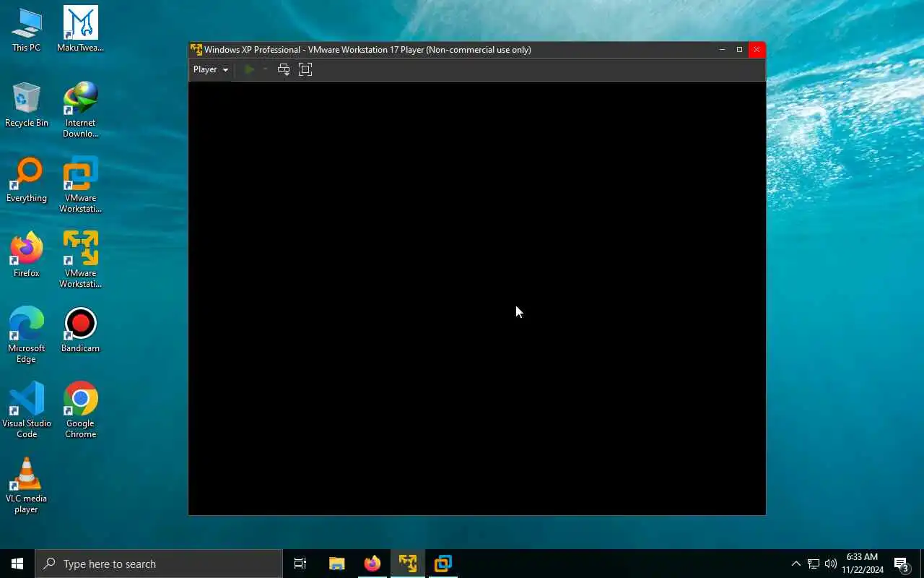Open the volume control tray icon

coord(830,564)
